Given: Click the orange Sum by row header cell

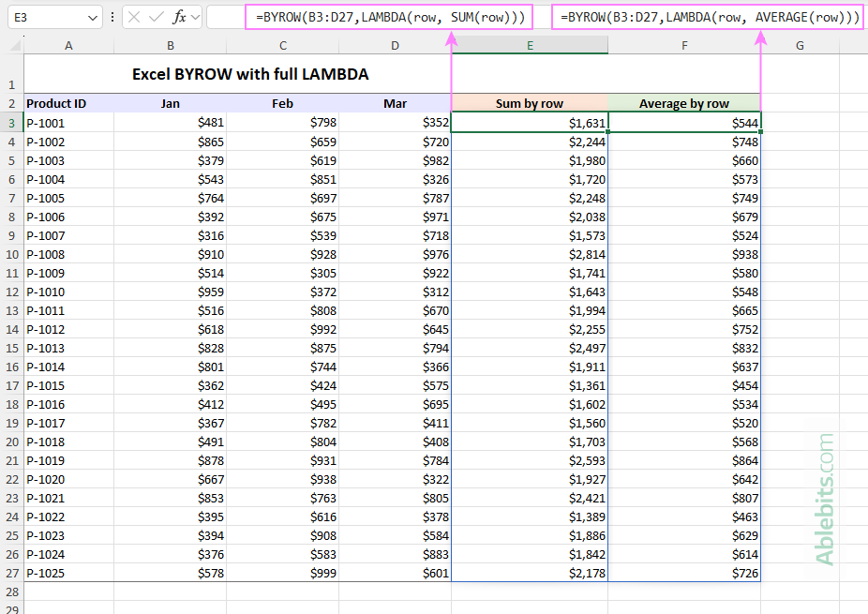Looking at the screenshot, I should coord(530,103).
